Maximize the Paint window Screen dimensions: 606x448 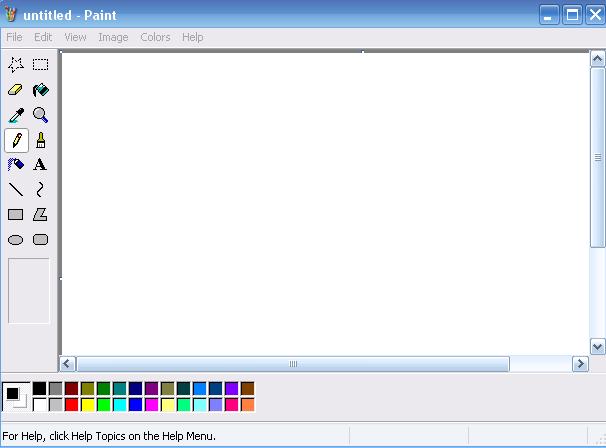click(x=572, y=15)
